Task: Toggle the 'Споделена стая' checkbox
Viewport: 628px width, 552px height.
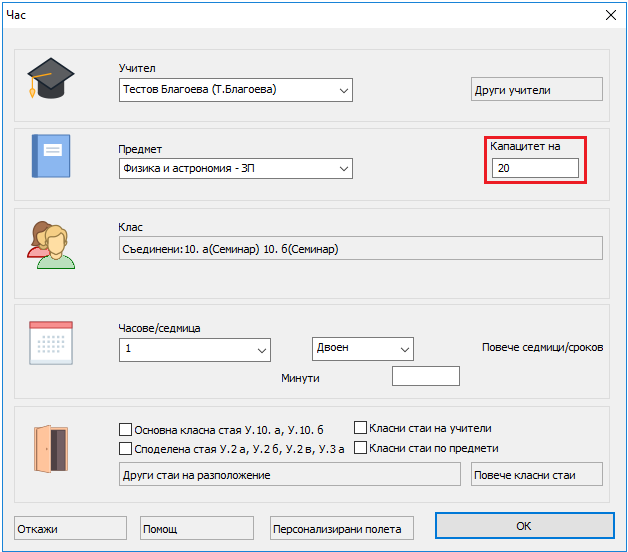Action: pyautogui.click(x=126, y=449)
